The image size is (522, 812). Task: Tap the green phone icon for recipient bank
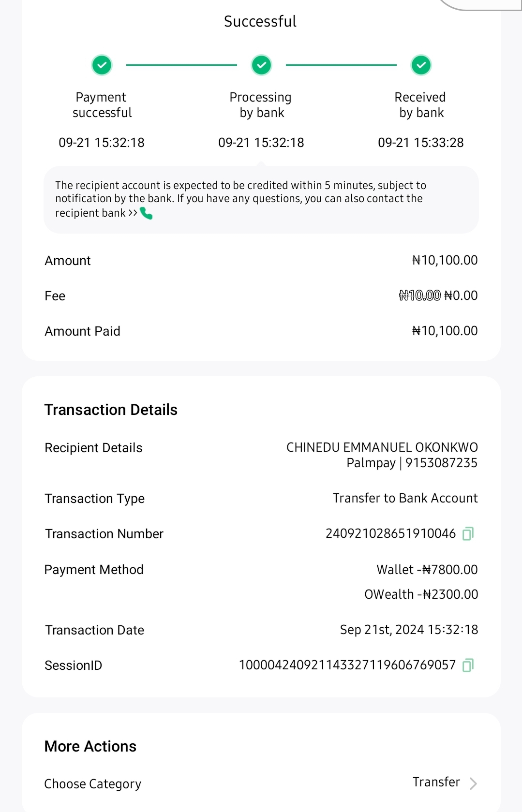coord(146,213)
